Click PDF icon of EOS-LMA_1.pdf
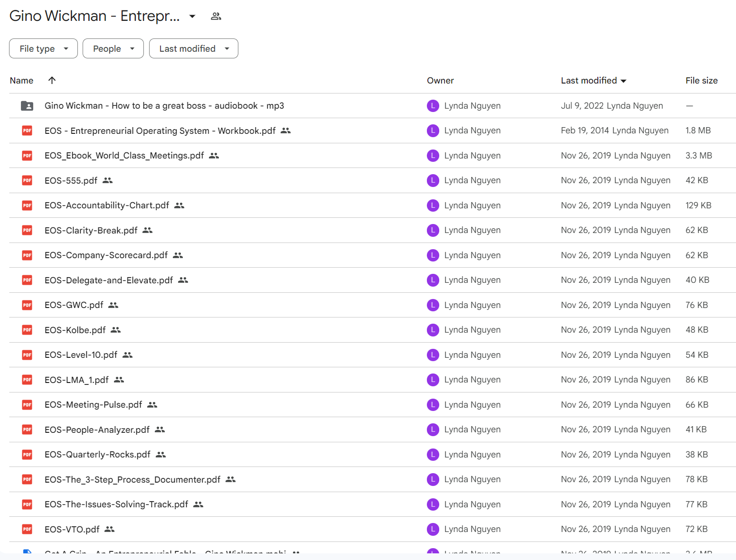This screenshot has height=560, width=736. [x=27, y=380]
